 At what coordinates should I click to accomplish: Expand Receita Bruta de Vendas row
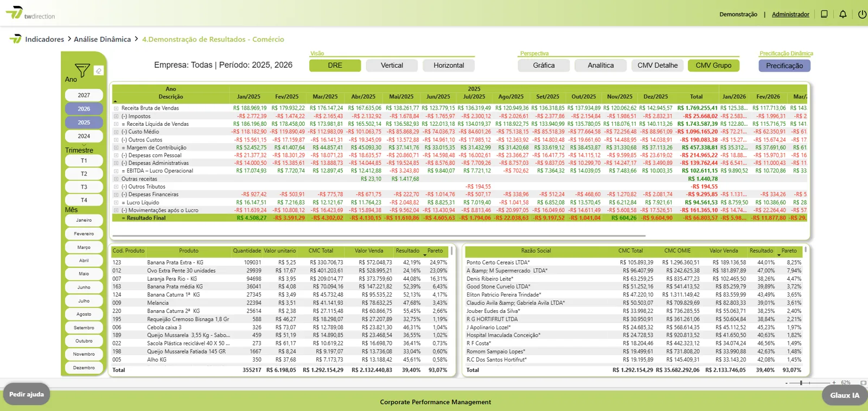(116, 108)
